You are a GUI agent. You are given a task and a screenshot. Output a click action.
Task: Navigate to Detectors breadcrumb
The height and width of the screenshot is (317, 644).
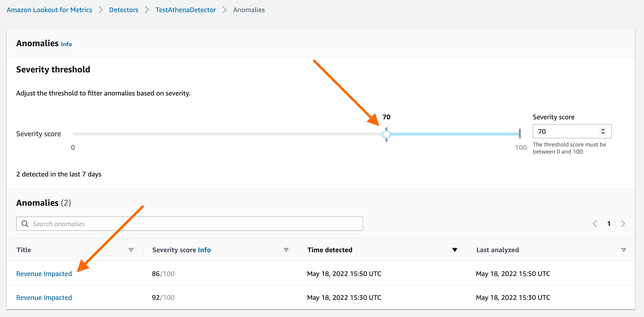123,10
